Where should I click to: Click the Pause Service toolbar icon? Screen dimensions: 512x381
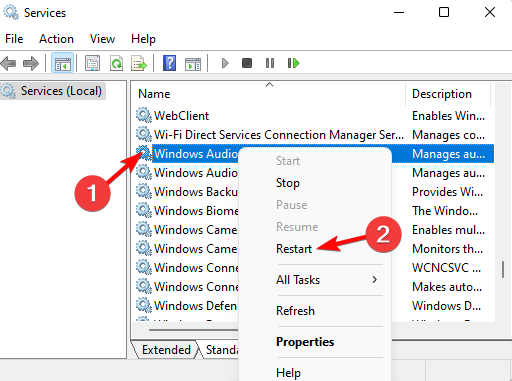point(270,63)
